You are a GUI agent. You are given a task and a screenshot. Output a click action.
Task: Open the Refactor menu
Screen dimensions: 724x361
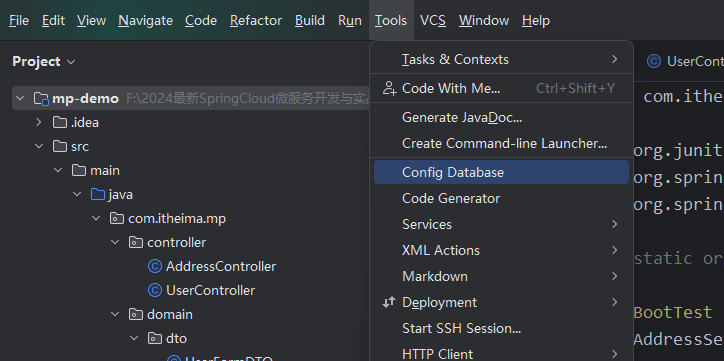point(256,21)
